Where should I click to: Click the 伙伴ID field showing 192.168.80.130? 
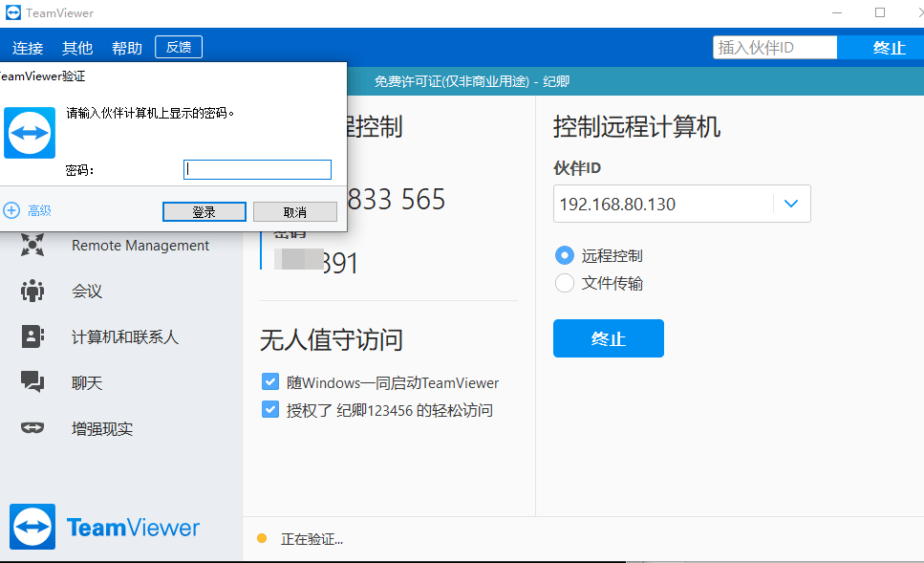click(x=682, y=204)
